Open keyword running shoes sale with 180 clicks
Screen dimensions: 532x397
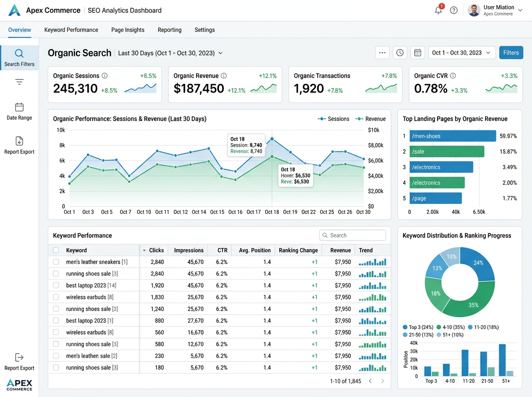(x=92, y=367)
